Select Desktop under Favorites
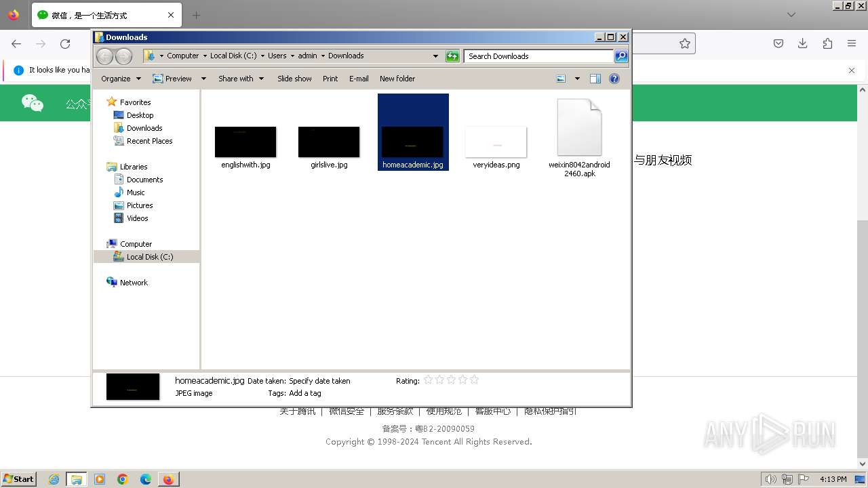Viewport: 868px width, 488px height. 140,115
